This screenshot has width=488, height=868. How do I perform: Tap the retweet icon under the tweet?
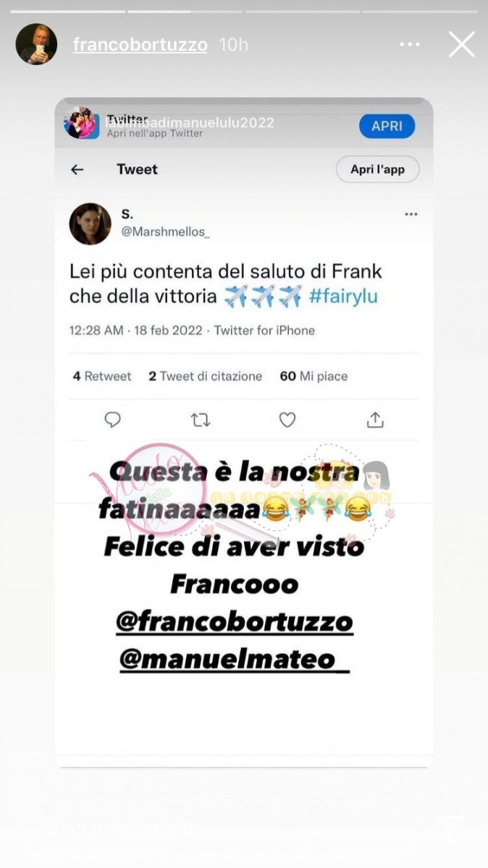[200, 420]
